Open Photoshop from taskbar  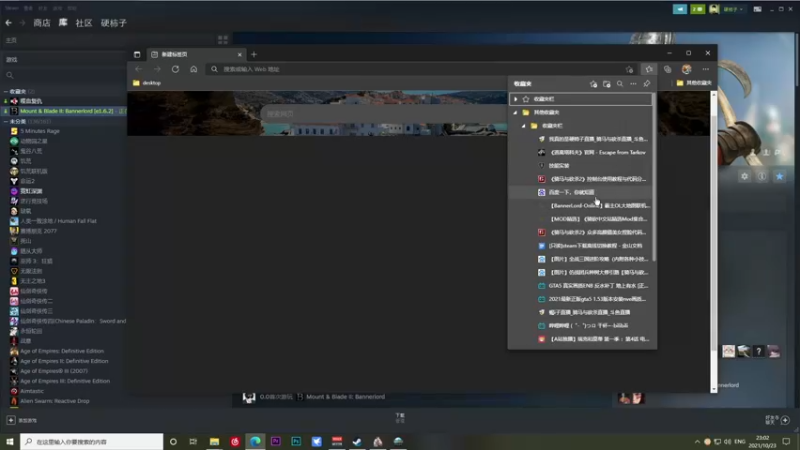(x=296, y=441)
